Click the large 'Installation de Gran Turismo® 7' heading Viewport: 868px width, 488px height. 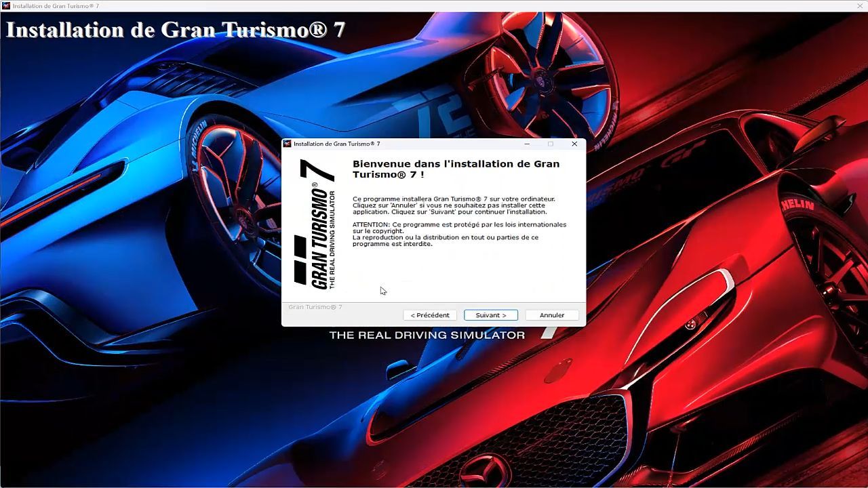176,30
